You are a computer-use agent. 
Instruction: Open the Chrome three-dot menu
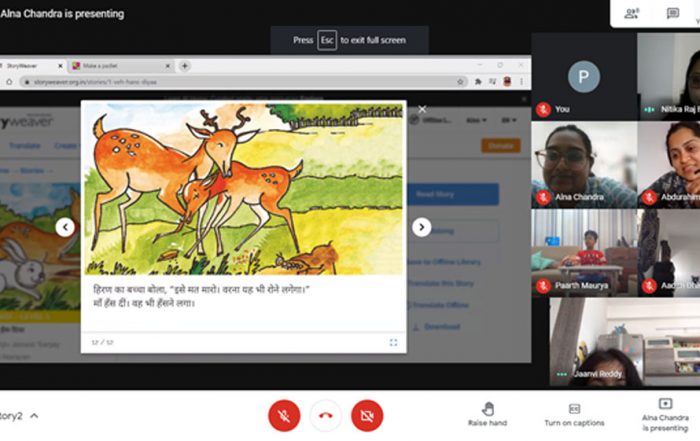(x=521, y=81)
